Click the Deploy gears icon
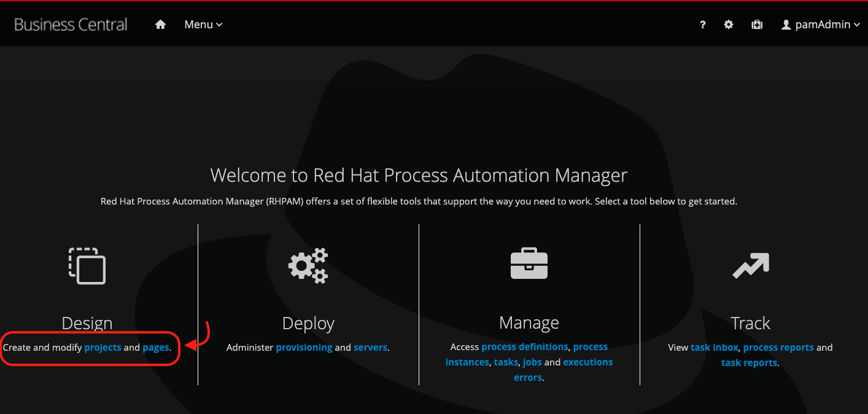 (308, 266)
